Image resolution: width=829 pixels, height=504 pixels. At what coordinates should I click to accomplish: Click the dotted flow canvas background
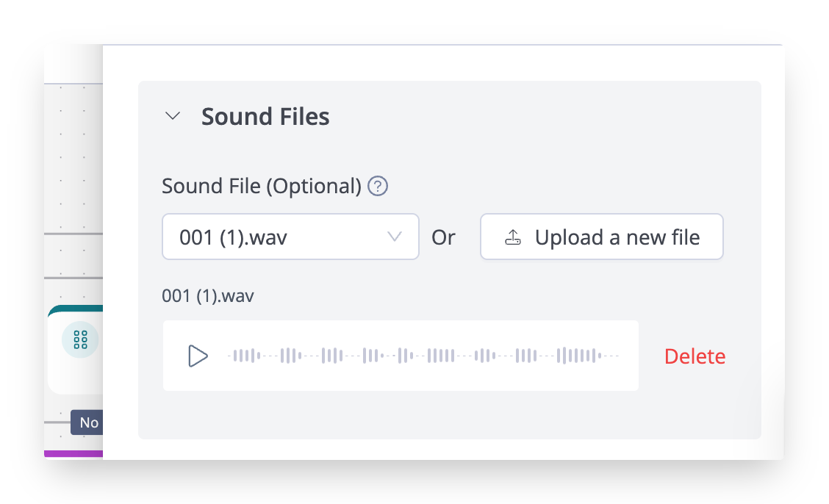point(73,162)
